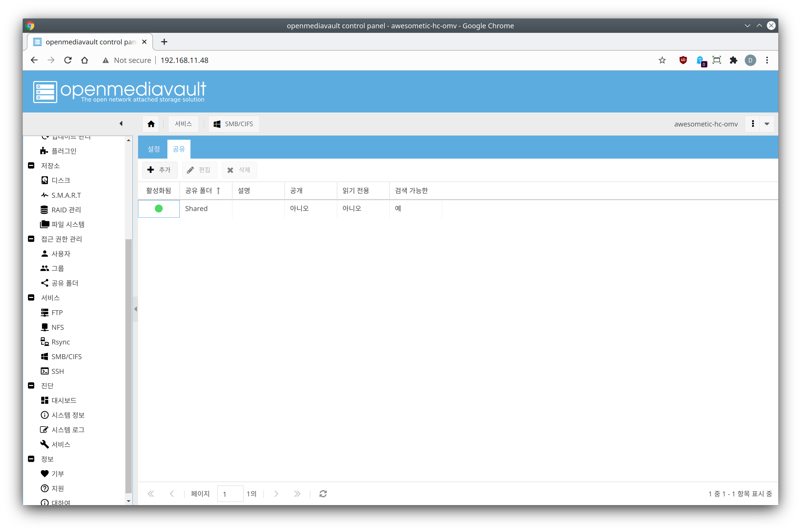This screenshot has width=801, height=532.
Task: Go to first page in pager
Action: tap(151, 494)
